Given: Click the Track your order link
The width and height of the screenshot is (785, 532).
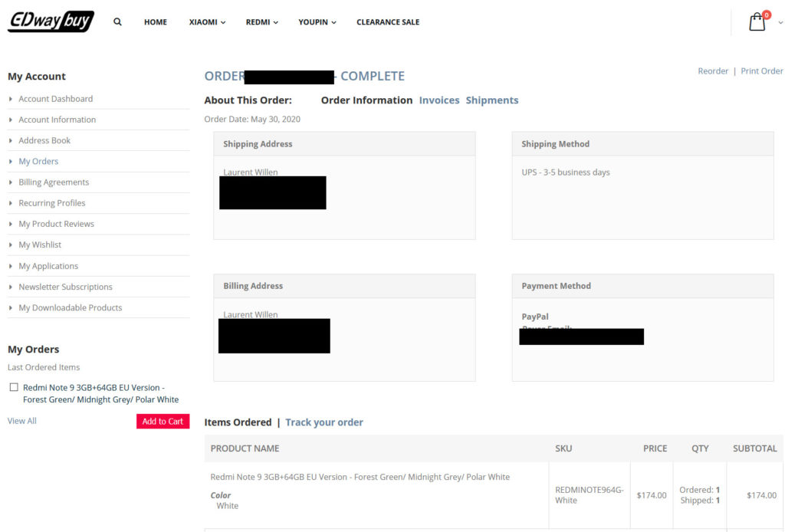Looking at the screenshot, I should [324, 422].
